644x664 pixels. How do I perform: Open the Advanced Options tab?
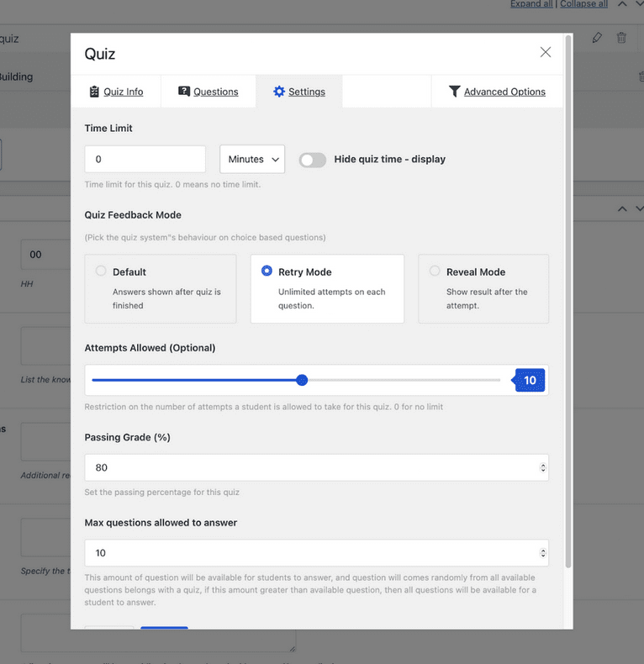click(x=504, y=92)
